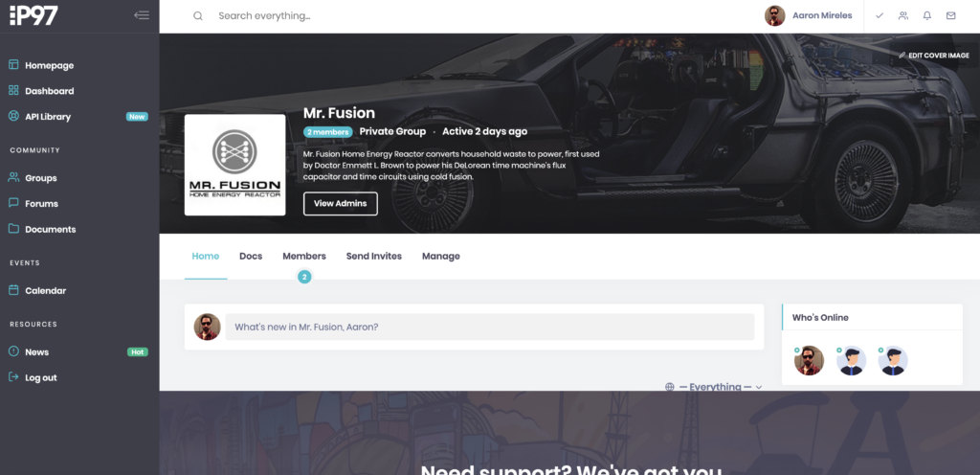
Task: Click the globe icon next to Everything
Action: tap(669, 387)
